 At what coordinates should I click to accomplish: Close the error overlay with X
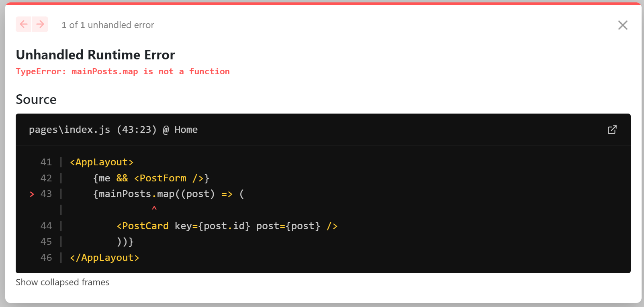click(x=622, y=25)
